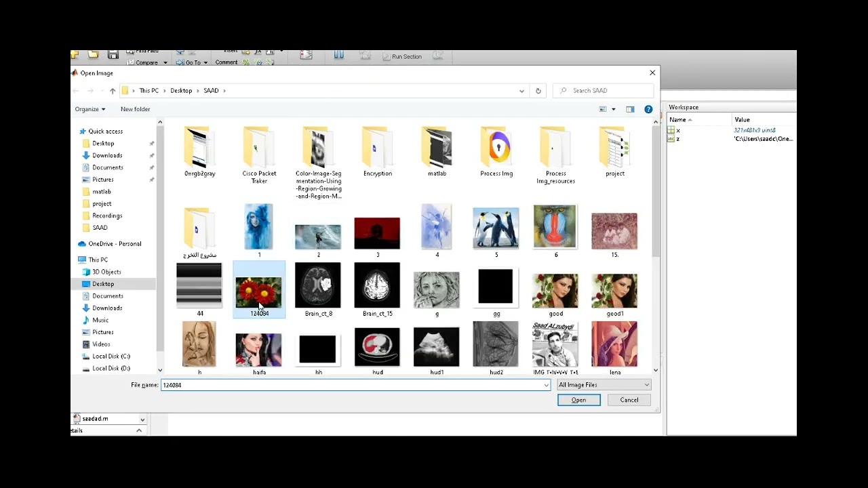The width and height of the screenshot is (868, 488).
Task: Open the Encryption folder
Action: tap(378, 152)
